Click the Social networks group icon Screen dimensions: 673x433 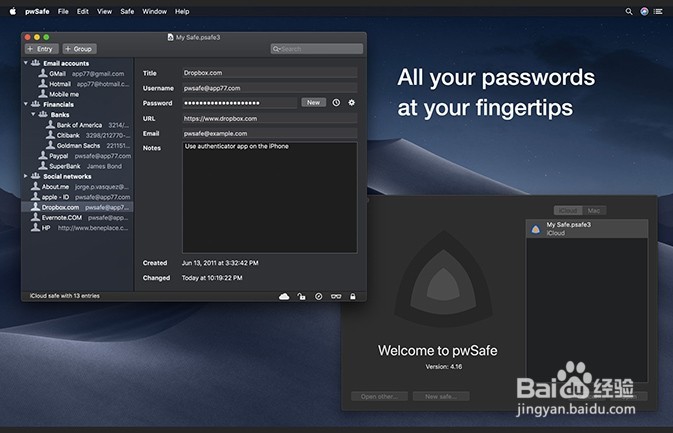pos(36,176)
